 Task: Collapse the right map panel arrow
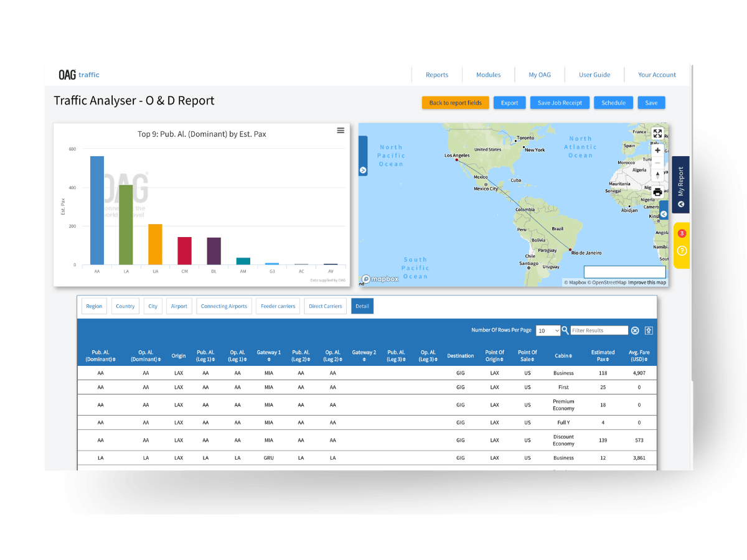click(664, 214)
